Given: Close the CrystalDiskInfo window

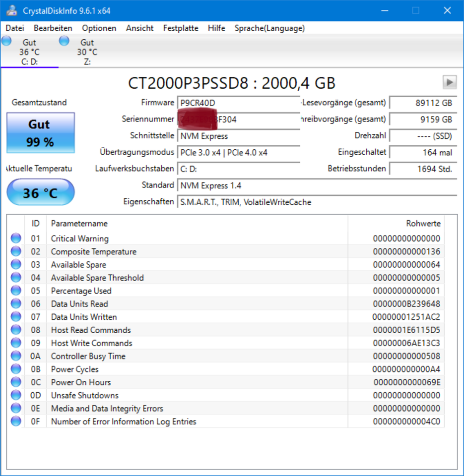Looking at the screenshot, I should tap(447, 10).
